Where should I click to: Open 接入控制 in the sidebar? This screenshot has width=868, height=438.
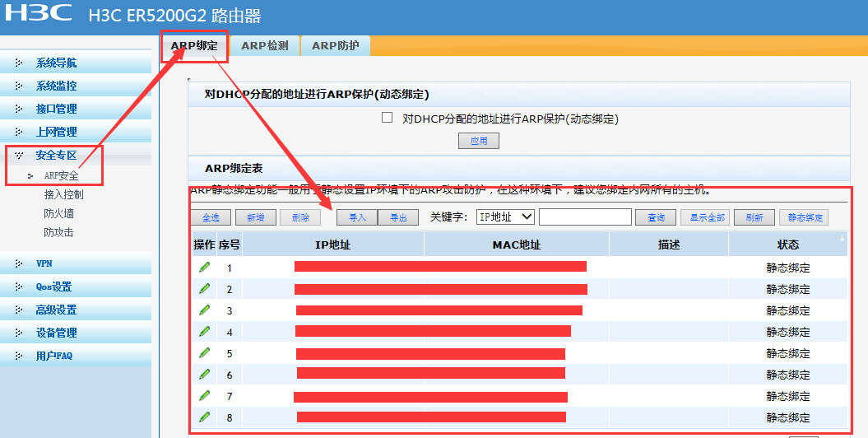pyautogui.click(x=63, y=194)
